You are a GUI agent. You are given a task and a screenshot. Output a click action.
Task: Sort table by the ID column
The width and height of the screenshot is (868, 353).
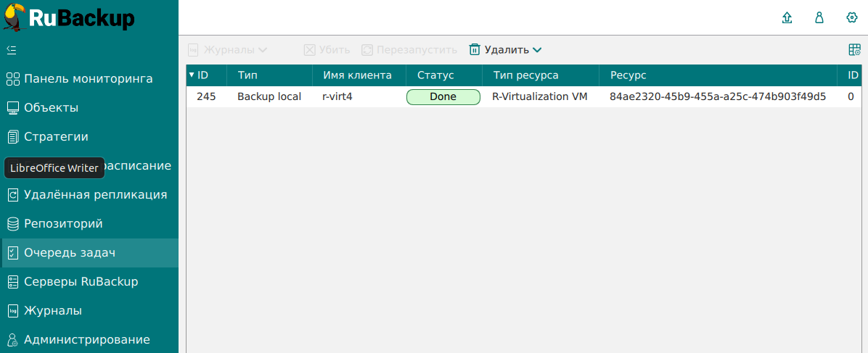click(202, 75)
